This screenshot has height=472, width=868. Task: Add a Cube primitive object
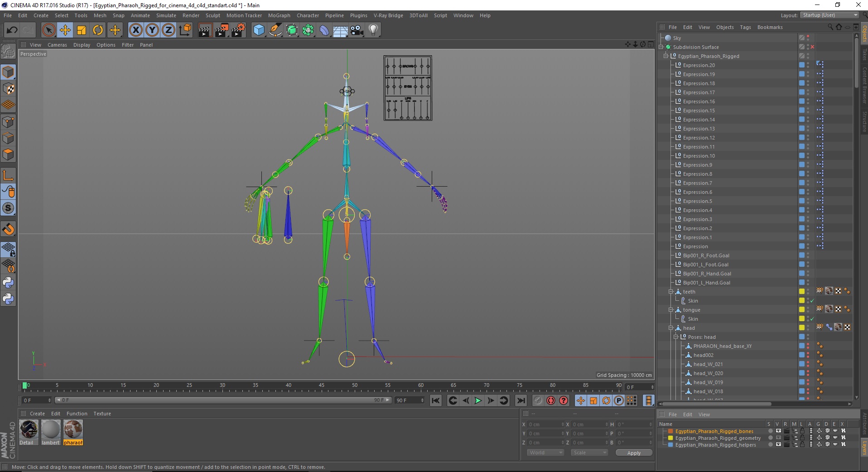tap(259, 30)
